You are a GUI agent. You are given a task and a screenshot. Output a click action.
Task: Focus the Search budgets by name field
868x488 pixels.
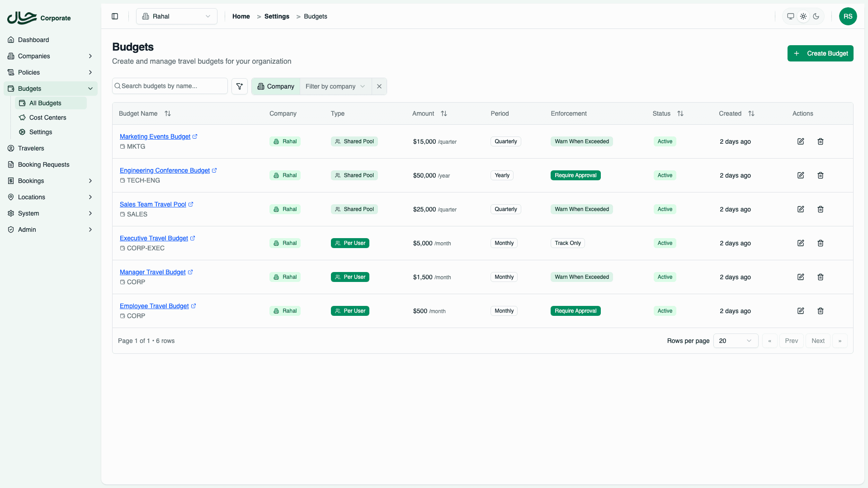click(x=172, y=86)
